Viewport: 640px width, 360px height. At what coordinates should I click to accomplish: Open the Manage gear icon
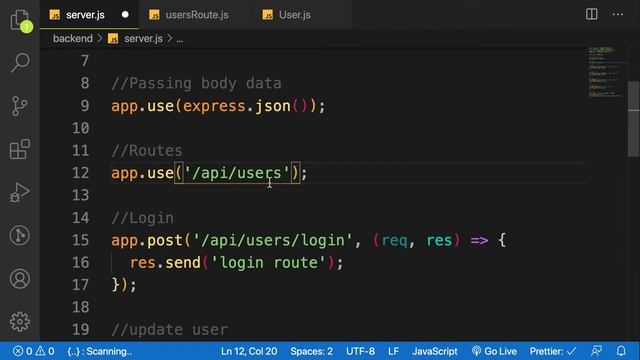[x=20, y=322]
